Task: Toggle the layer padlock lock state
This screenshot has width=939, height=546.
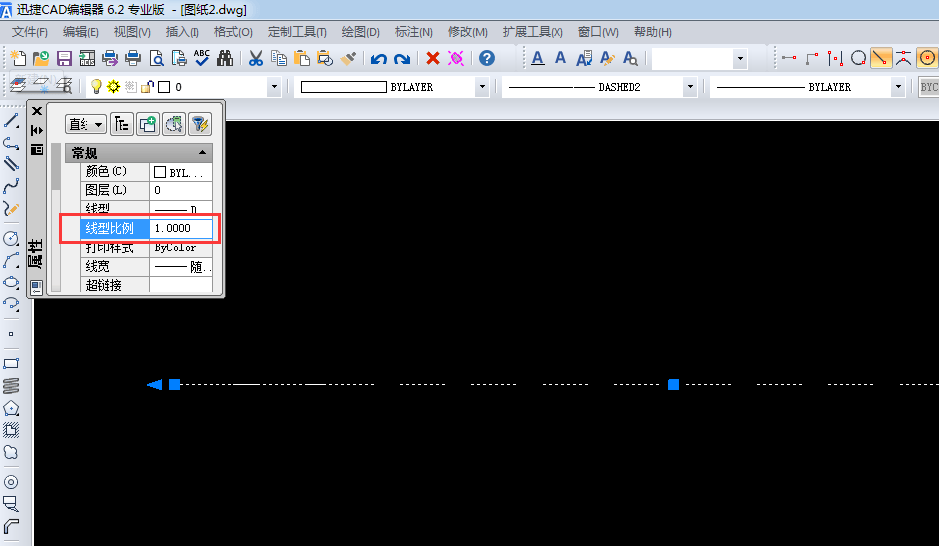Action: pos(147,87)
